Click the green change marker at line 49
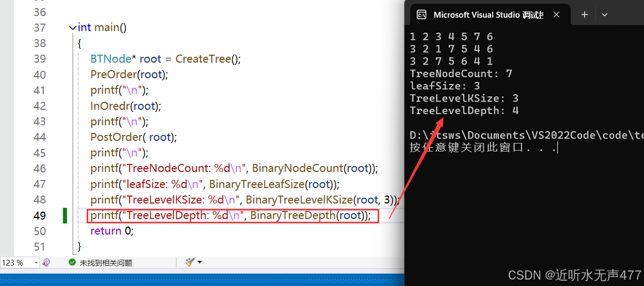The width and height of the screenshot is (644, 286). point(65,216)
